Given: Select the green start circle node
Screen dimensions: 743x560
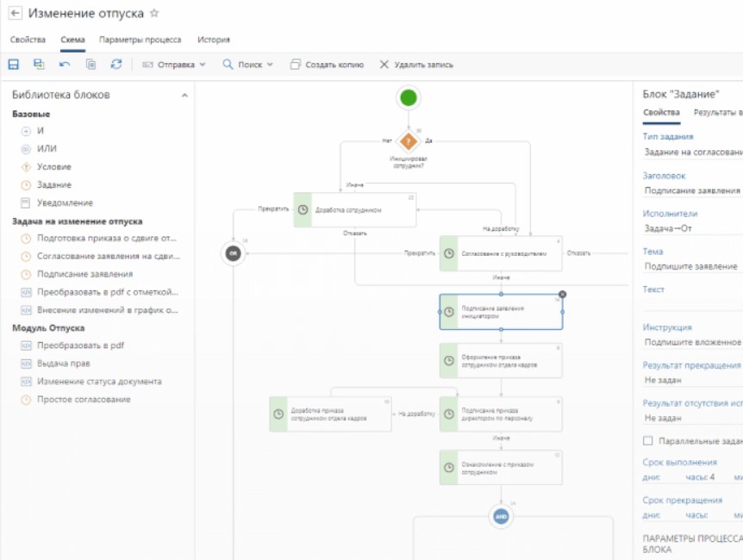Looking at the screenshot, I should click(409, 98).
